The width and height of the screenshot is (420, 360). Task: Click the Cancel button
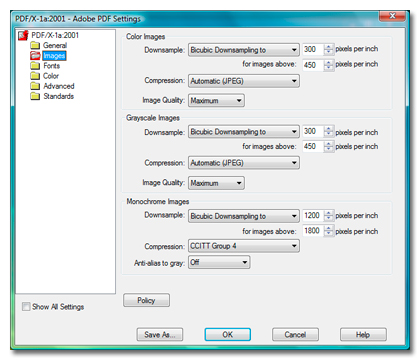click(295, 334)
